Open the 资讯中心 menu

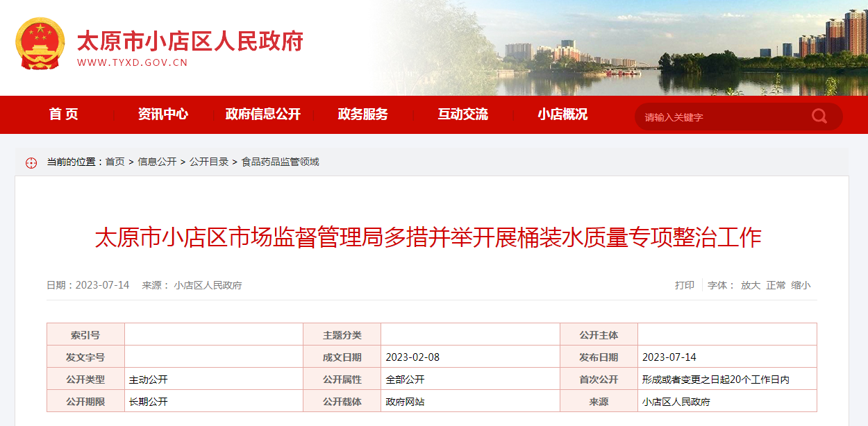pos(163,114)
